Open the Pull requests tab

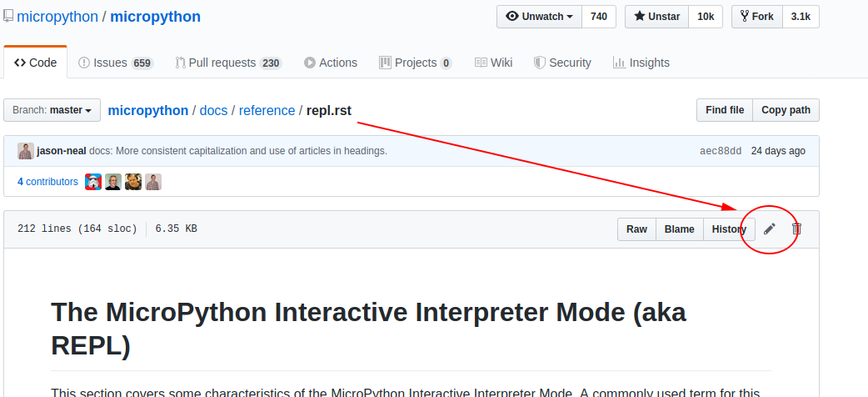pyautogui.click(x=228, y=63)
